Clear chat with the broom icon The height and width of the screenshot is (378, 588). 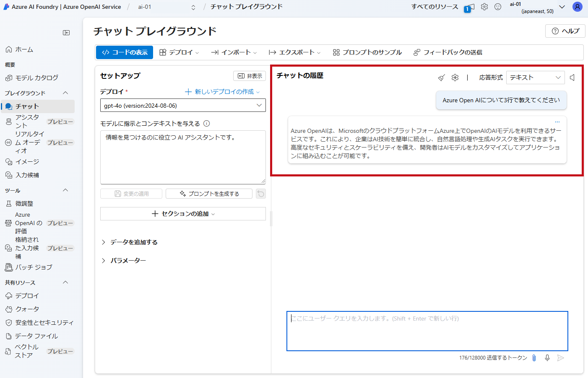click(442, 78)
